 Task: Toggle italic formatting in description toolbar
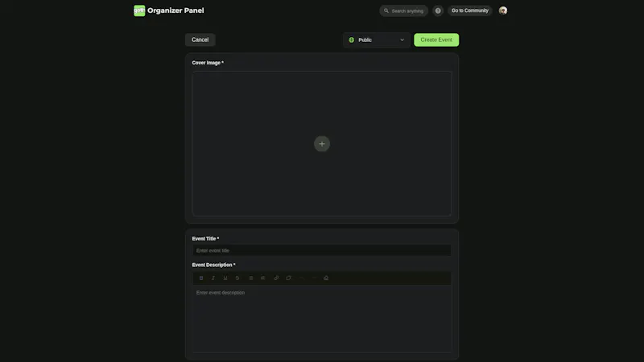[x=213, y=278]
